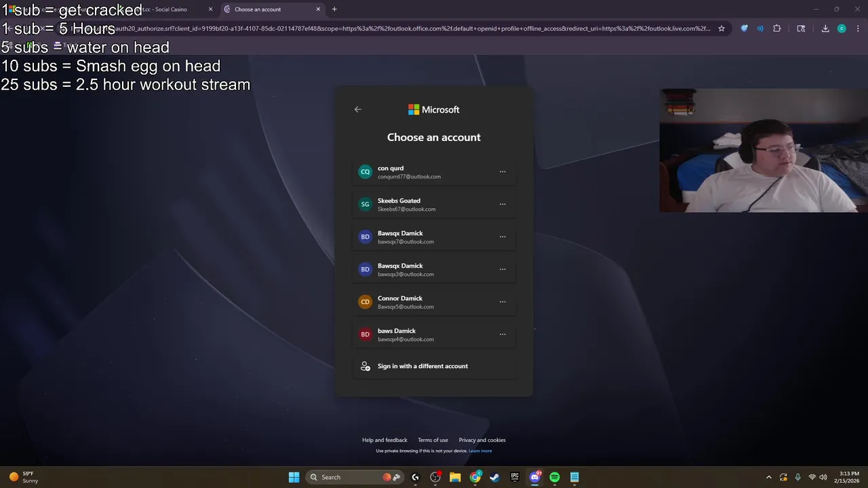Click the orange CD avatar icon
This screenshot has width=868, height=488.
pyautogui.click(x=365, y=302)
